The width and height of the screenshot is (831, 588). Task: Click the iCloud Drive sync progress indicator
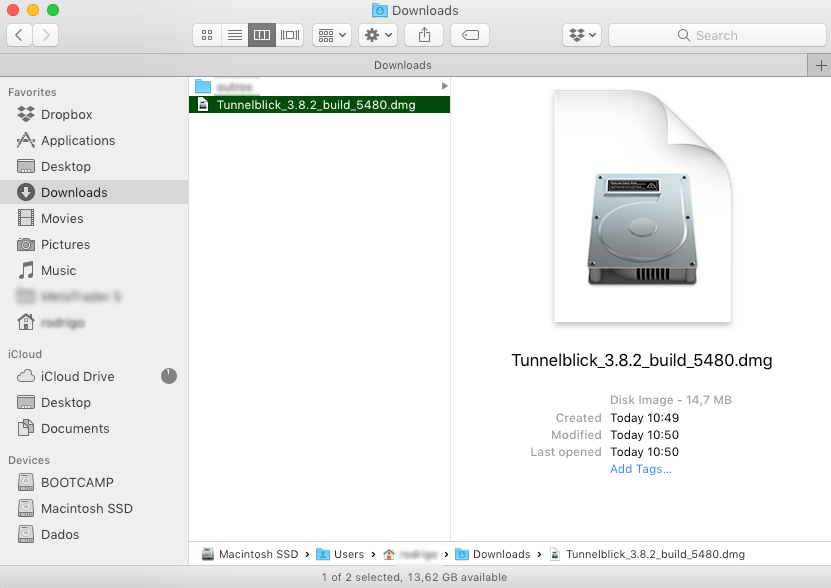pyautogui.click(x=169, y=376)
